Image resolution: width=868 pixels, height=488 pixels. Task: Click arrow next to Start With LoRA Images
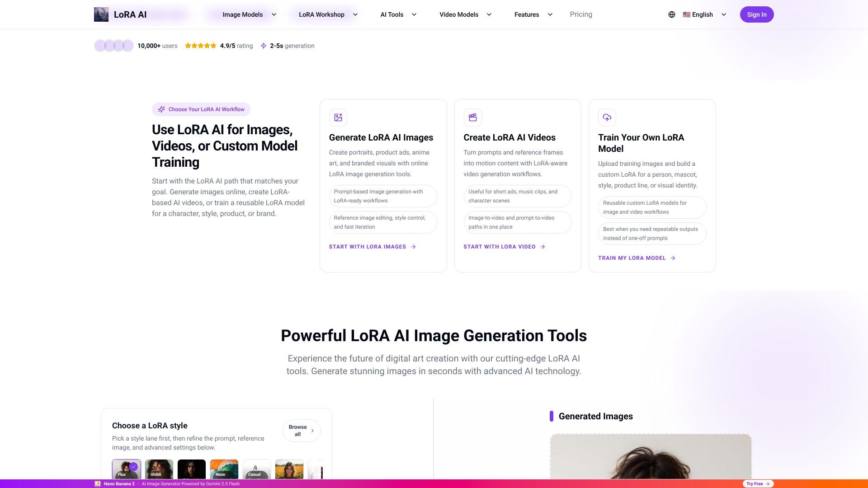click(413, 247)
